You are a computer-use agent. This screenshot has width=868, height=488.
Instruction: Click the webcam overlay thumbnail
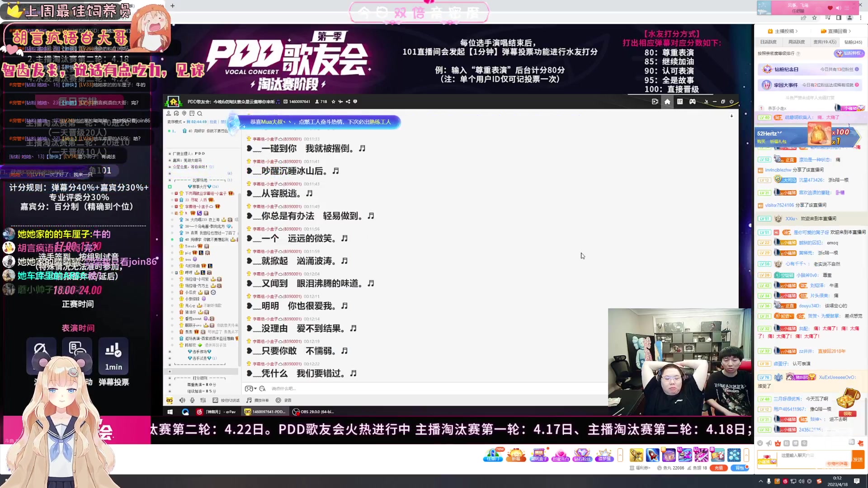click(x=679, y=362)
